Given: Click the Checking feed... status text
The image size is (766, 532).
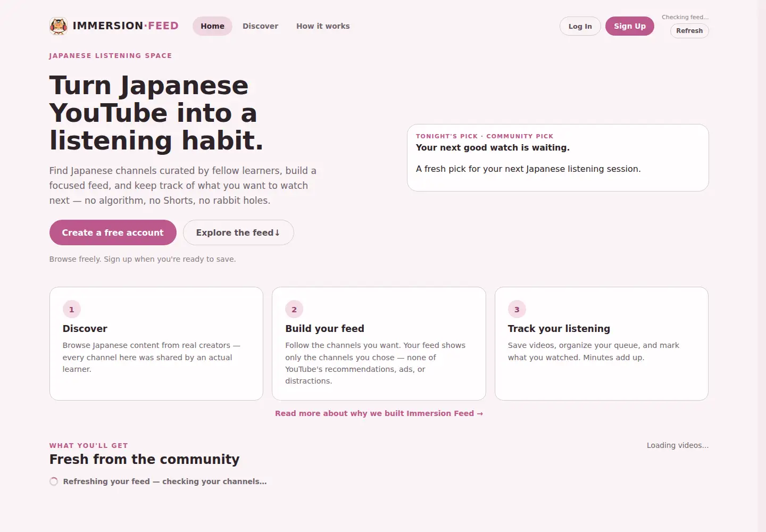Looking at the screenshot, I should pos(685,17).
